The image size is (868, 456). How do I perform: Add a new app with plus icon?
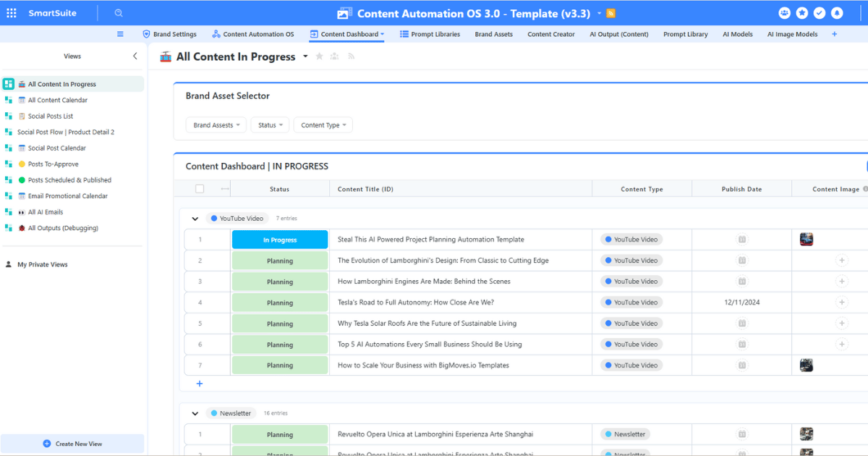pyautogui.click(x=834, y=34)
